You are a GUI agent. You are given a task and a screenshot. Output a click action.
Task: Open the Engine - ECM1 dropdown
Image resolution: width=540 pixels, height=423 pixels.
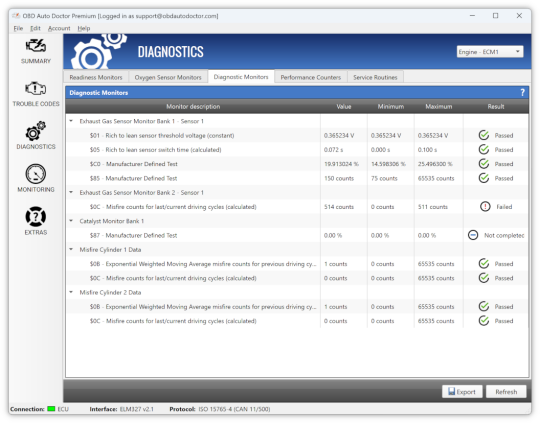tap(490, 52)
